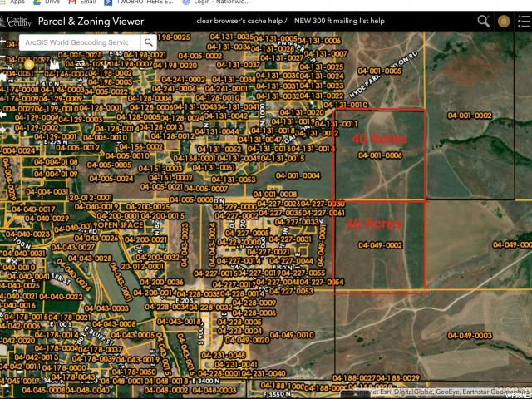Select parcel 04-200-0036
Viewport: 532px width, 399px height.
(161, 282)
